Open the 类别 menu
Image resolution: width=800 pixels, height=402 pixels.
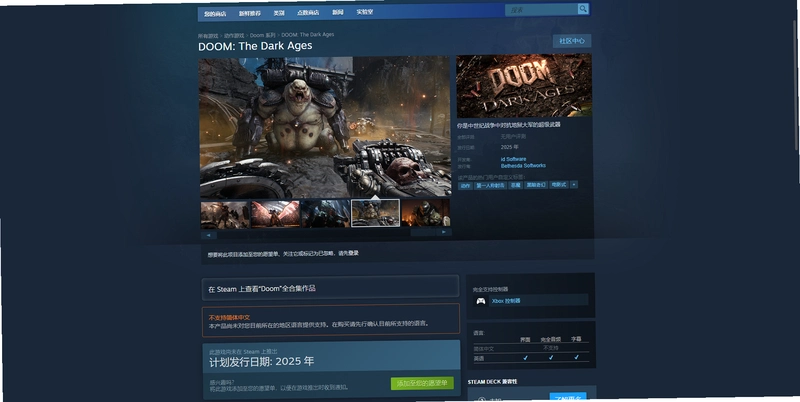coord(279,13)
